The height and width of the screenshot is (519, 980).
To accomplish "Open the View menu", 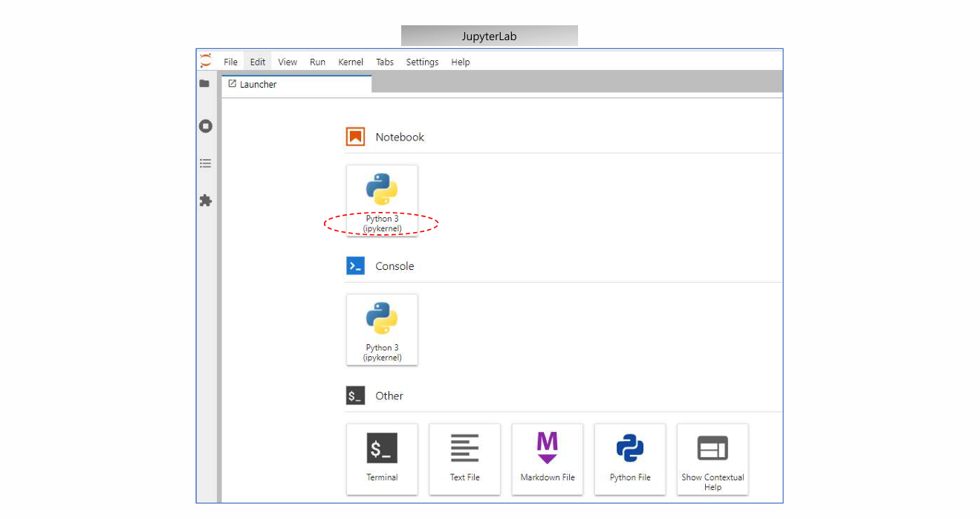I will tap(288, 62).
